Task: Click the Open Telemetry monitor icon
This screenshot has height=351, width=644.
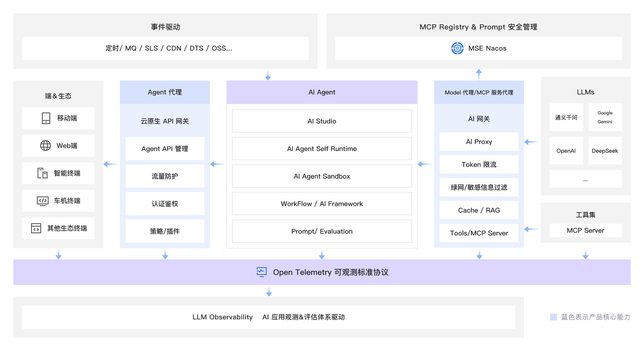Action: coord(261,272)
